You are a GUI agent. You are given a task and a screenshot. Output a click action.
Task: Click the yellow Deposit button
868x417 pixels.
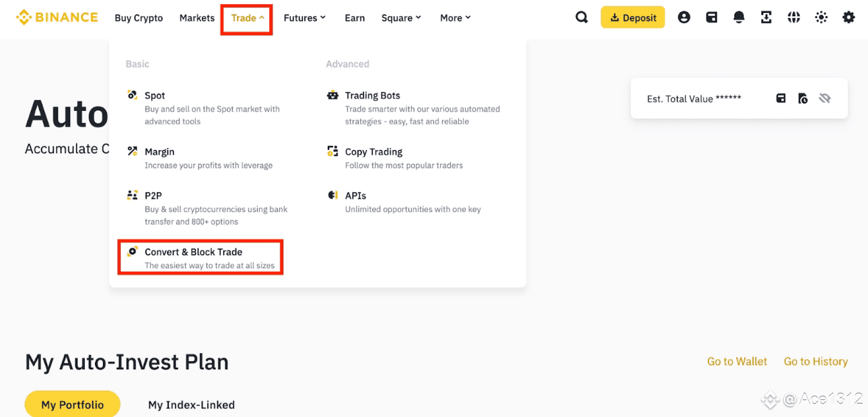[632, 17]
